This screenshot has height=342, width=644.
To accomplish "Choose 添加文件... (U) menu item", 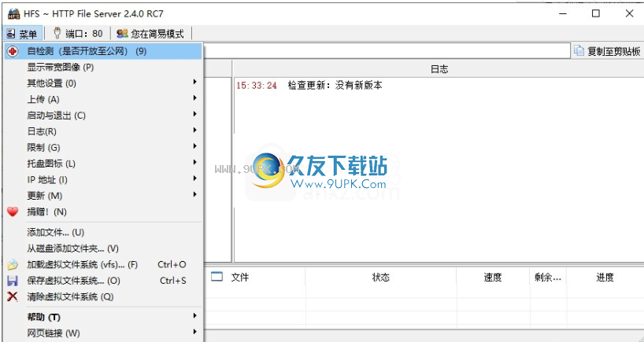I will pos(103,233).
